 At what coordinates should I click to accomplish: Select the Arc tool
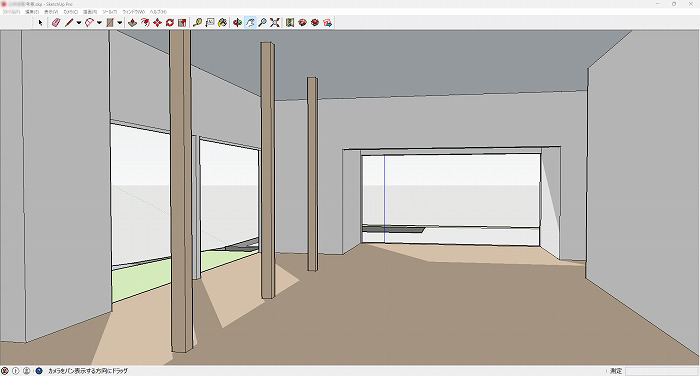(x=89, y=22)
